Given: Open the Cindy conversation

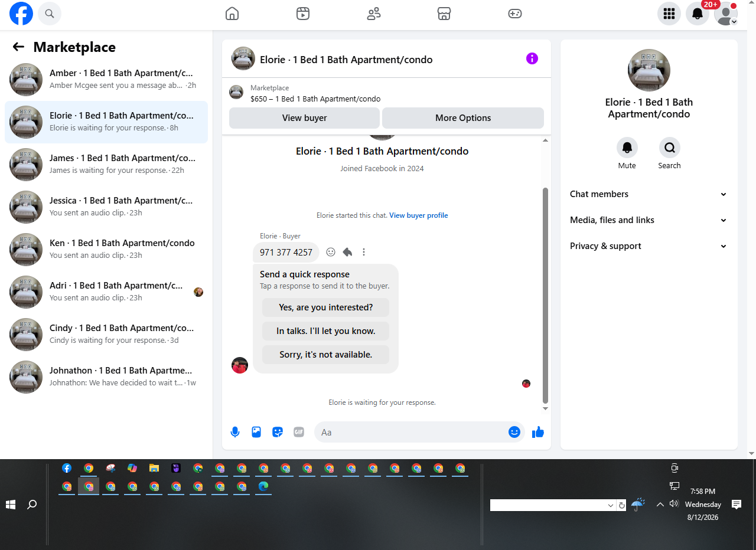Looking at the screenshot, I should coord(106,335).
